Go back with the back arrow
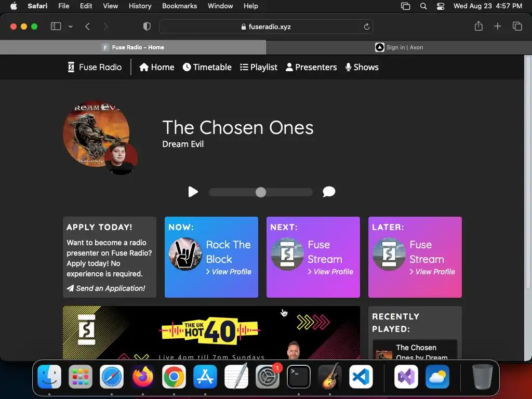The height and width of the screenshot is (399, 532). pyautogui.click(x=87, y=26)
